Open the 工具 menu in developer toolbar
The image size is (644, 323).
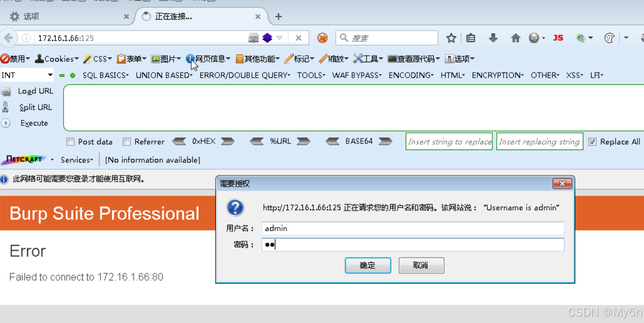pos(369,59)
